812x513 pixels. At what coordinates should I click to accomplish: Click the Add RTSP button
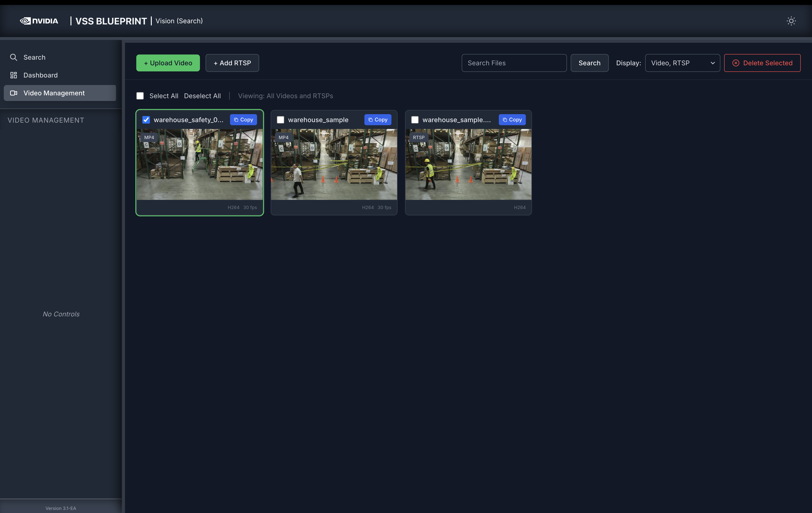click(x=232, y=63)
